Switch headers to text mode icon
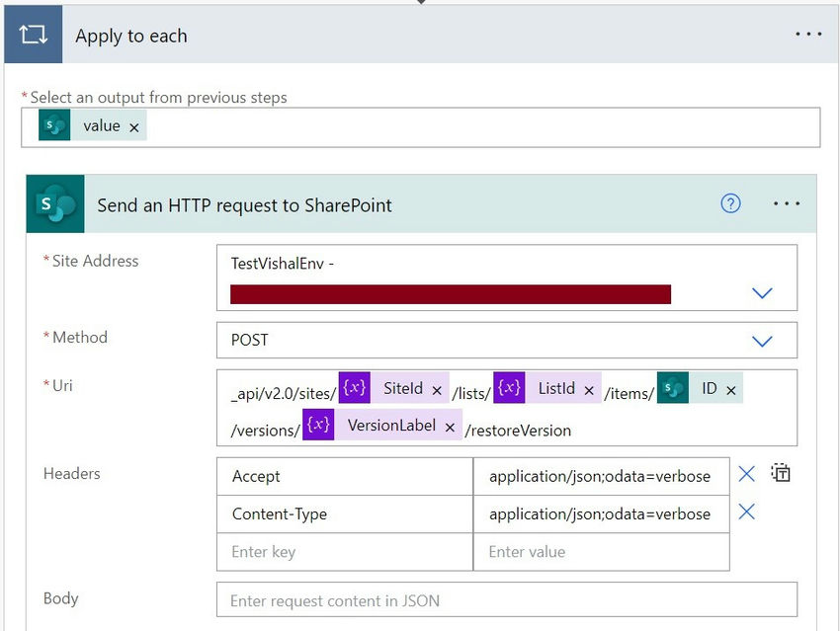The width and height of the screenshot is (840, 631). tap(781, 473)
